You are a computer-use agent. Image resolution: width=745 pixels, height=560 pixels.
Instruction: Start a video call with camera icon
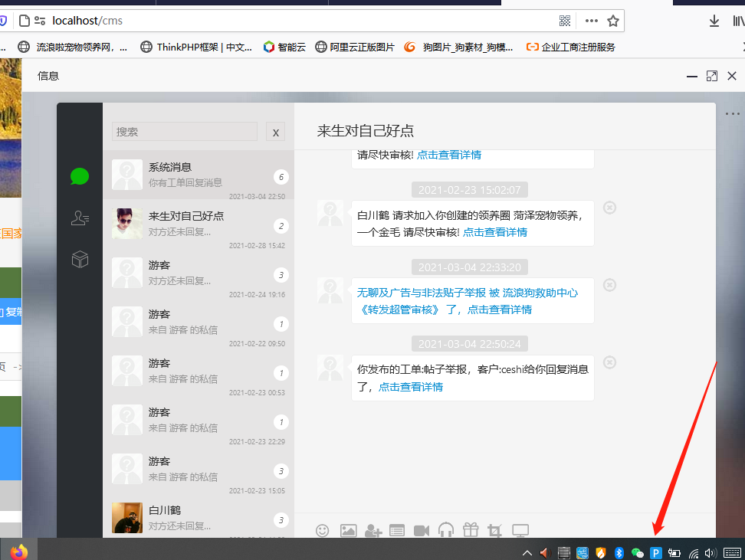pos(421,530)
